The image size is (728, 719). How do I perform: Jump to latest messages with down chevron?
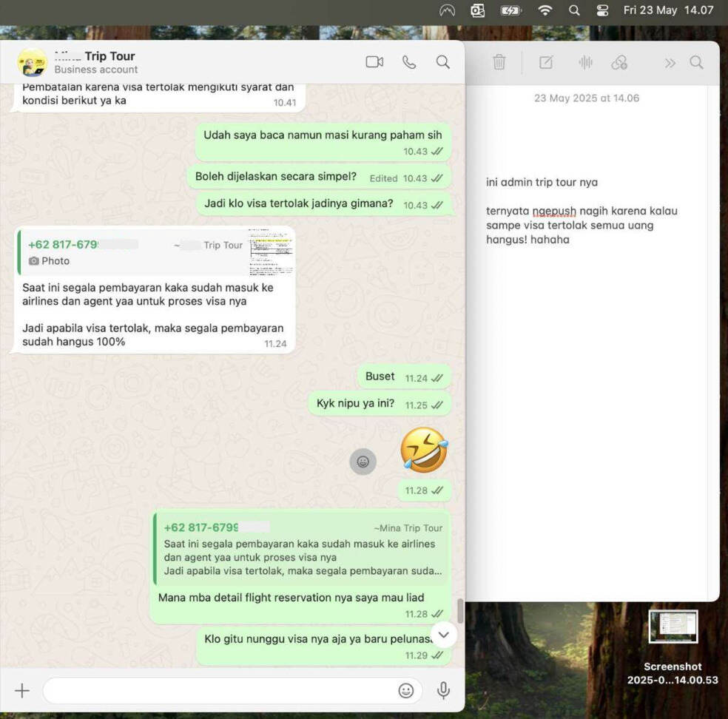pyautogui.click(x=444, y=635)
